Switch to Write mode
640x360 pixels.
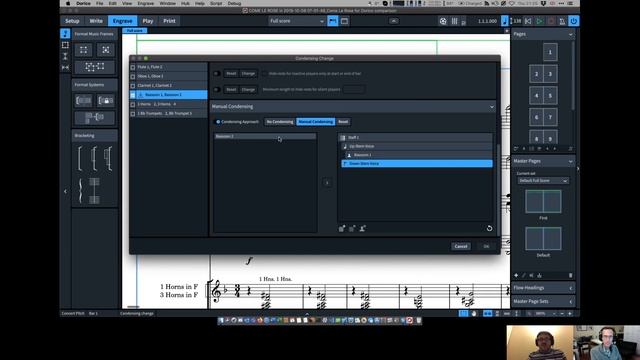click(96, 21)
